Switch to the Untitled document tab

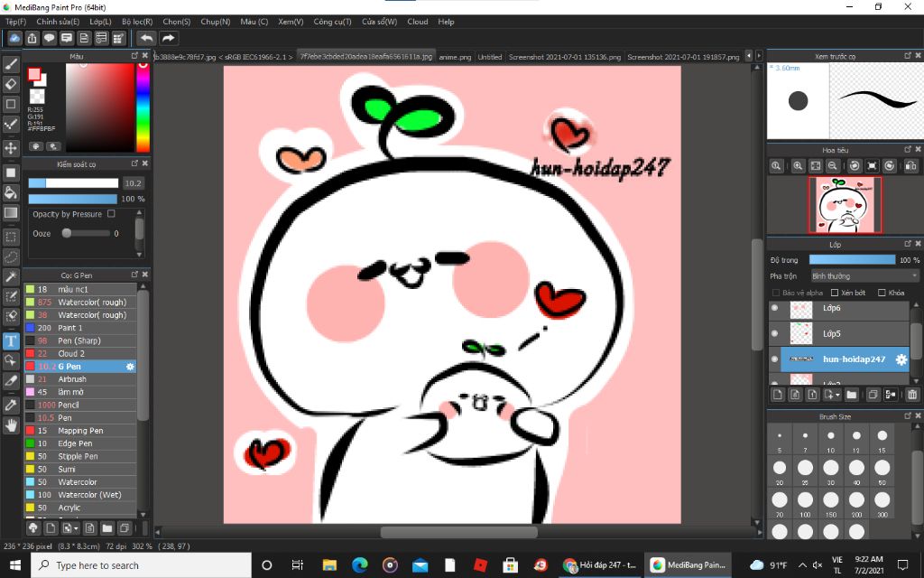click(490, 57)
